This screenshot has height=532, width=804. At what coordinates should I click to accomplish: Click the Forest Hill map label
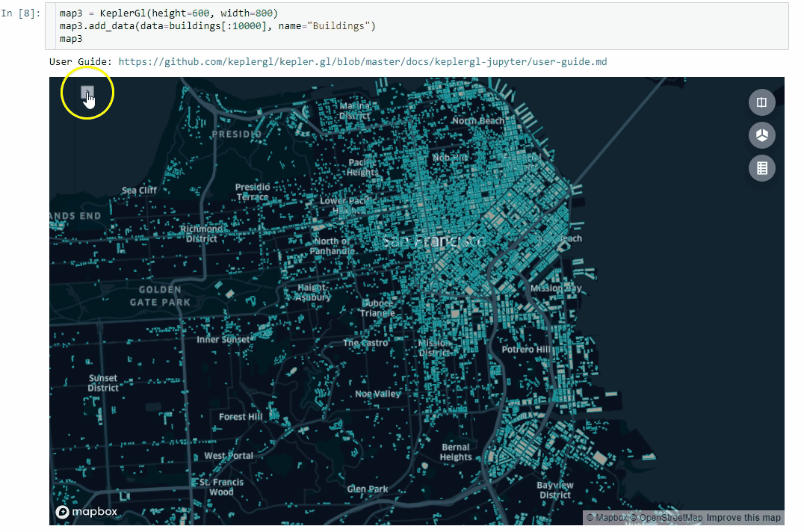[x=241, y=417]
